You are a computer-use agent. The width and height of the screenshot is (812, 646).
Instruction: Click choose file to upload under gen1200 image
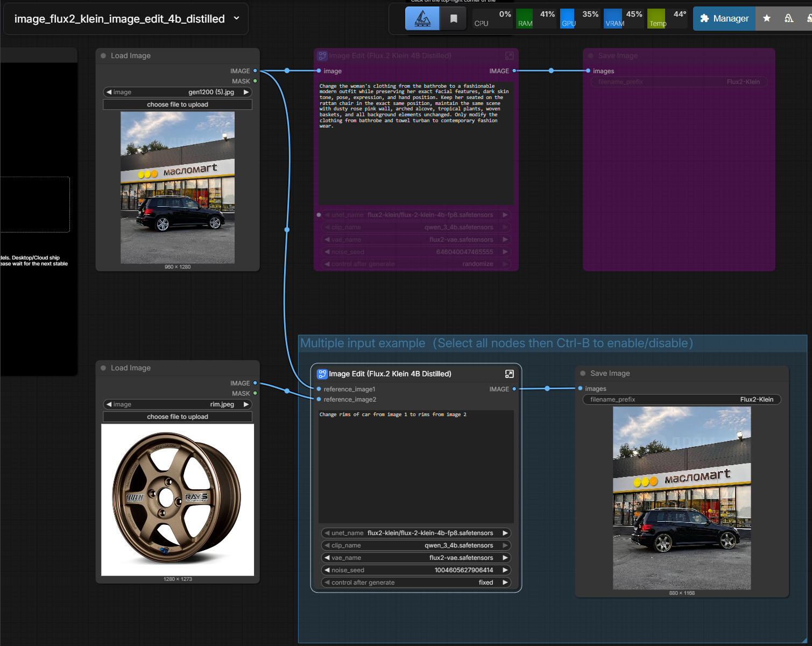point(178,104)
